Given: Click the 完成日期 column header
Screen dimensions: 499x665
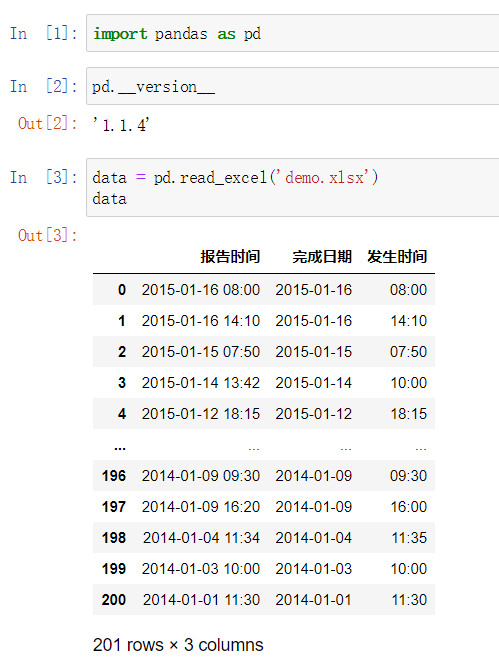Looking at the screenshot, I should click(x=322, y=257).
